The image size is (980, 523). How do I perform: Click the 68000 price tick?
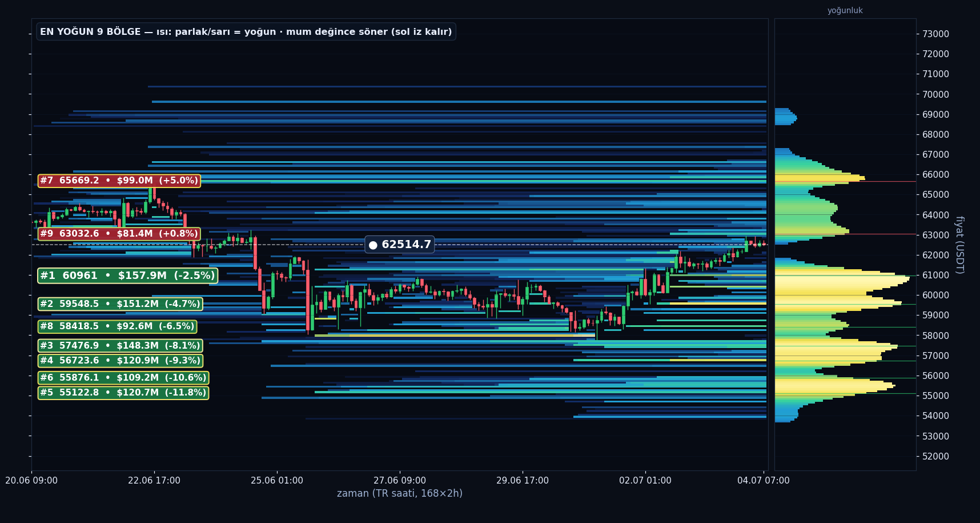935,134
